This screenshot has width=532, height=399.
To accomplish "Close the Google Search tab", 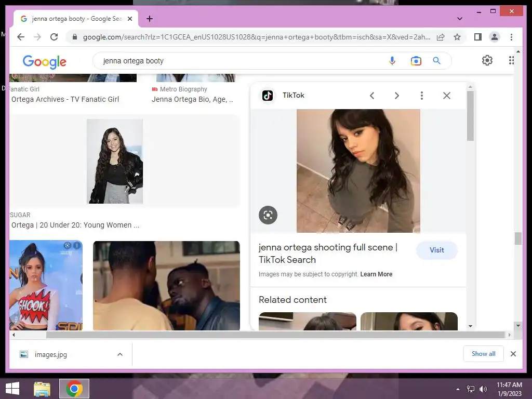I will click(129, 19).
